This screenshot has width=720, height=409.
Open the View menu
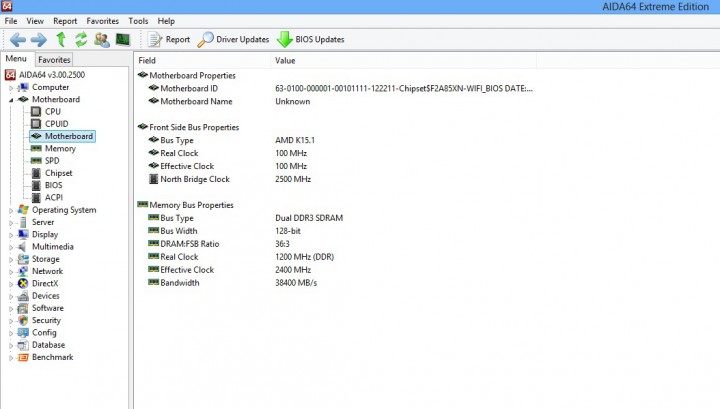[x=35, y=21]
